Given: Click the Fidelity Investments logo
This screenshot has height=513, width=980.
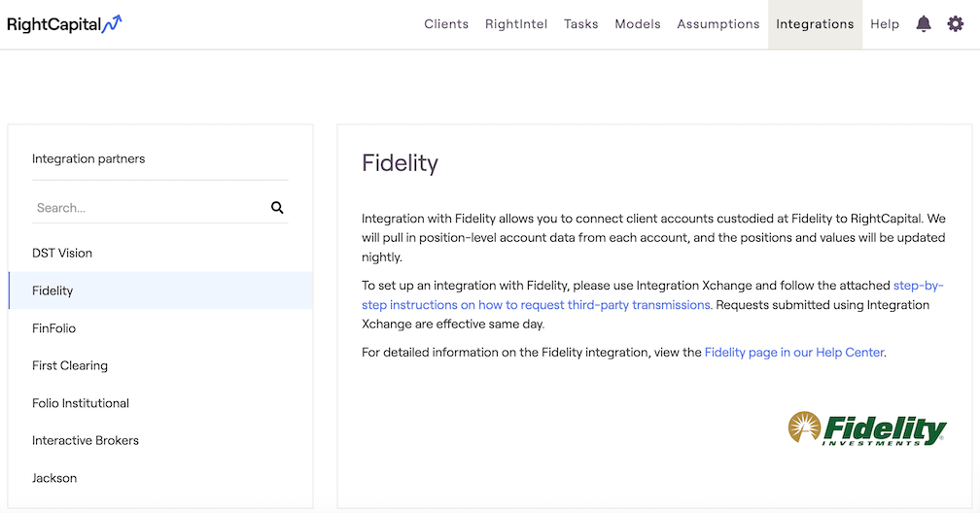Looking at the screenshot, I should [867, 428].
